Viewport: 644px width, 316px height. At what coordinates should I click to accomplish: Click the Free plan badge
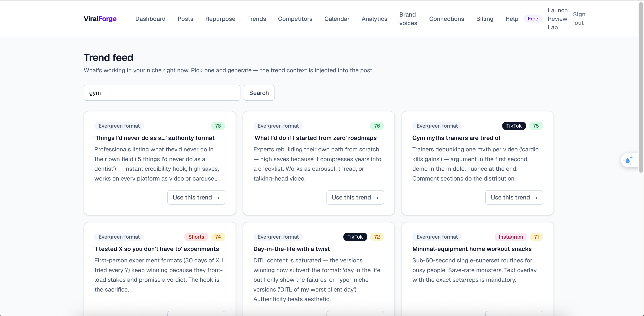pos(533,19)
